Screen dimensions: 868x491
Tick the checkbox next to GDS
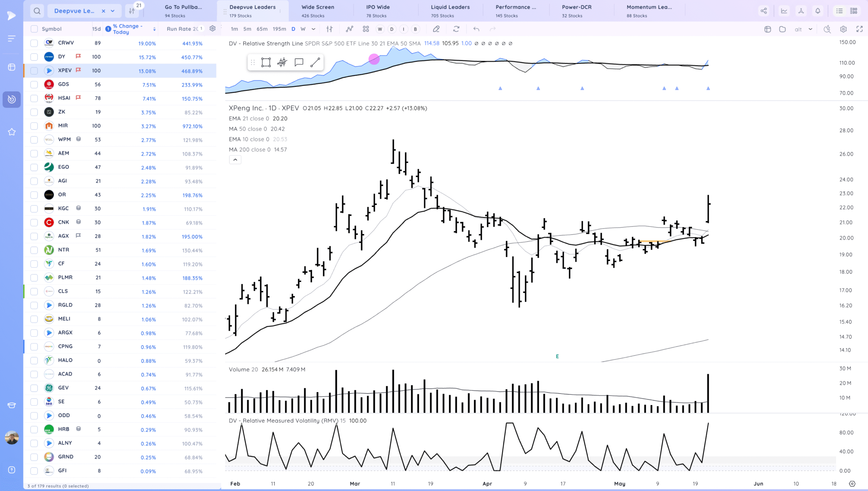point(34,84)
